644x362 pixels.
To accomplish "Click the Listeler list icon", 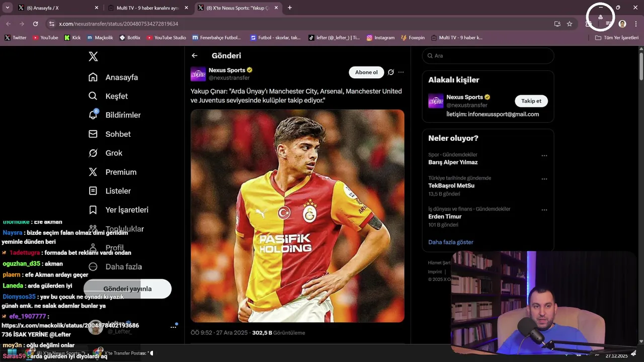I will pyautogui.click(x=93, y=191).
